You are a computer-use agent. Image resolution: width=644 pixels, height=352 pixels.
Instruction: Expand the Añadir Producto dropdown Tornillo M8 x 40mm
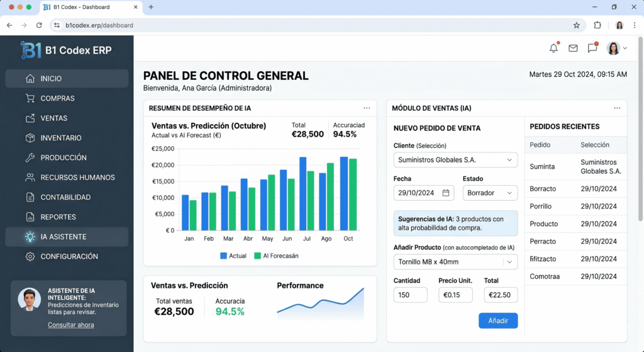point(455,262)
